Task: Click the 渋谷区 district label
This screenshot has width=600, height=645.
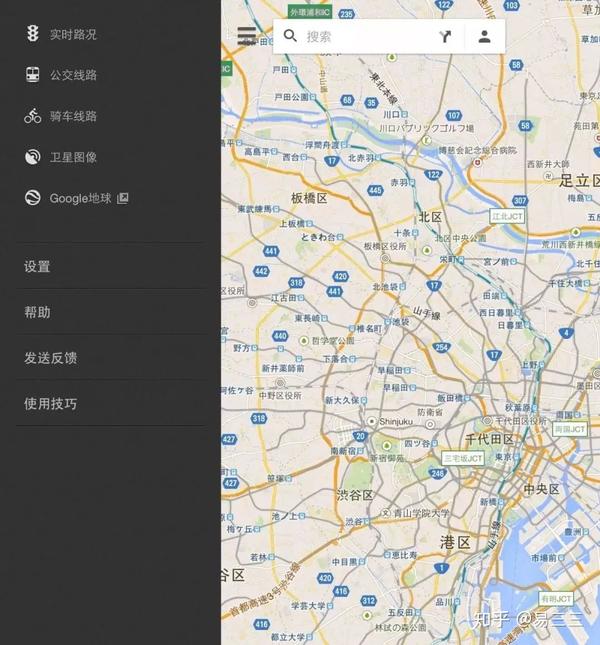Action: click(x=355, y=494)
